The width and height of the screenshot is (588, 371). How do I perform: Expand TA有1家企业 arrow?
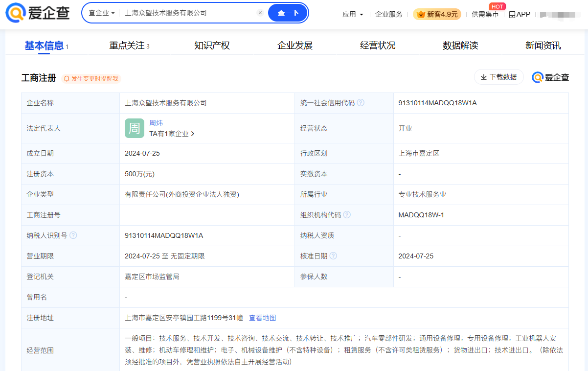(193, 134)
